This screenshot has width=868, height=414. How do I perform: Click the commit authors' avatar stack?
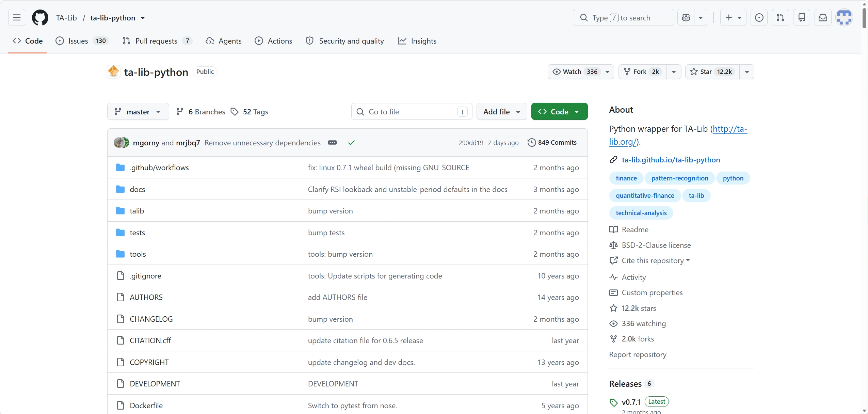[121, 142]
